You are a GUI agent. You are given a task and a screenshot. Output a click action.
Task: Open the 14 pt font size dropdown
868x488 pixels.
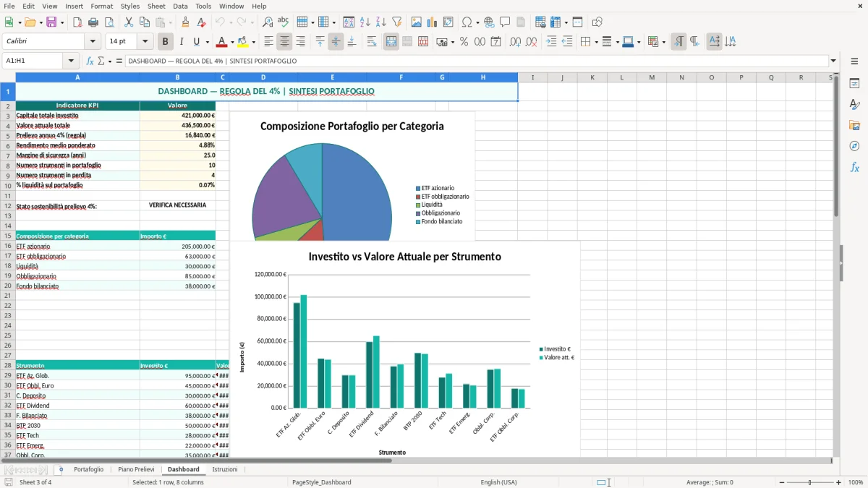(x=145, y=42)
